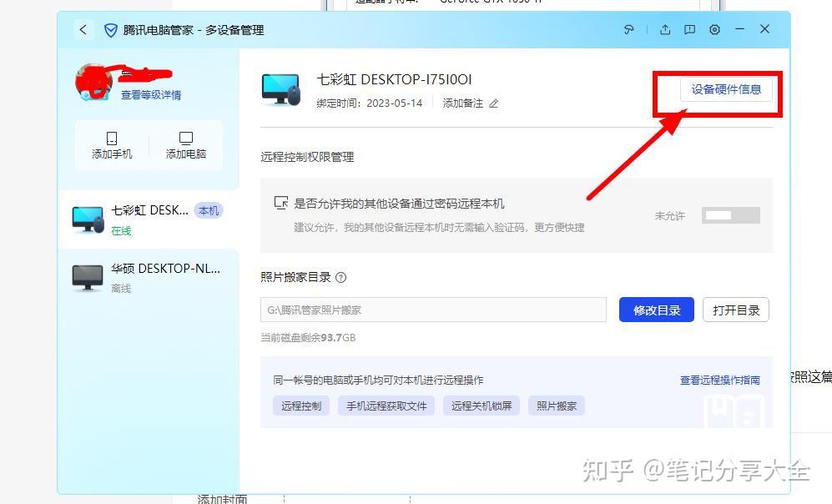832x504 pixels.
Task: Open 查看远程操作指南 link
Action: click(x=720, y=380)
